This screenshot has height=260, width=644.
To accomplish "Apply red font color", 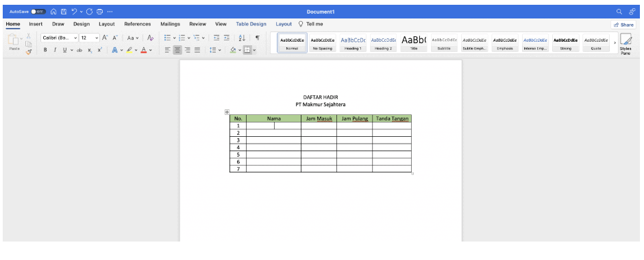I will pyautogui.click(x=144, y=50).
